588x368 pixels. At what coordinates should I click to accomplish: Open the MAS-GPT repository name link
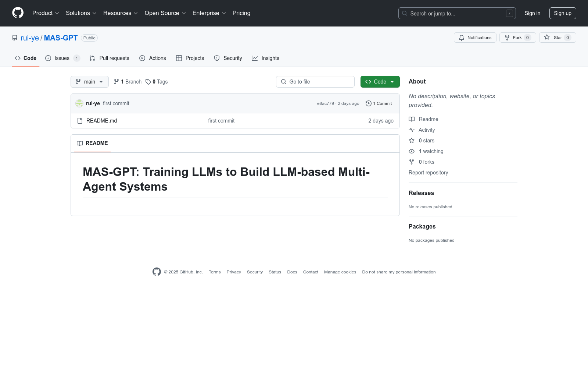[x=61, y=38]
